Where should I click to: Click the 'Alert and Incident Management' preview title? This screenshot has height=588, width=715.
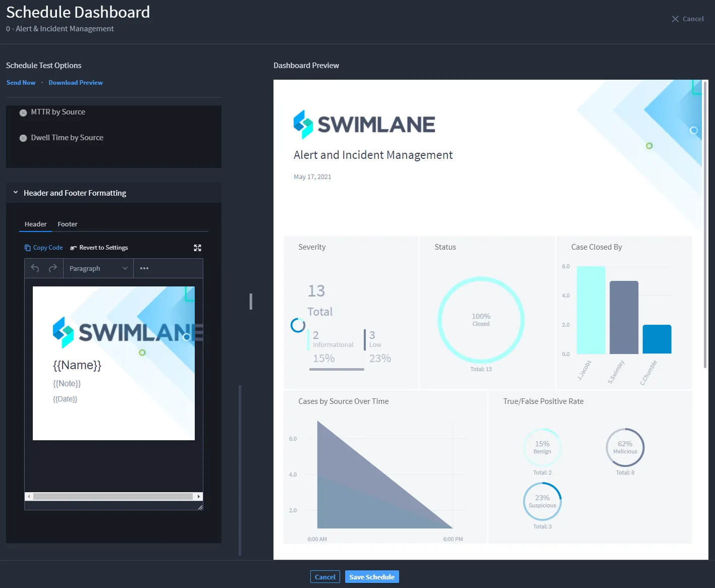373,155
